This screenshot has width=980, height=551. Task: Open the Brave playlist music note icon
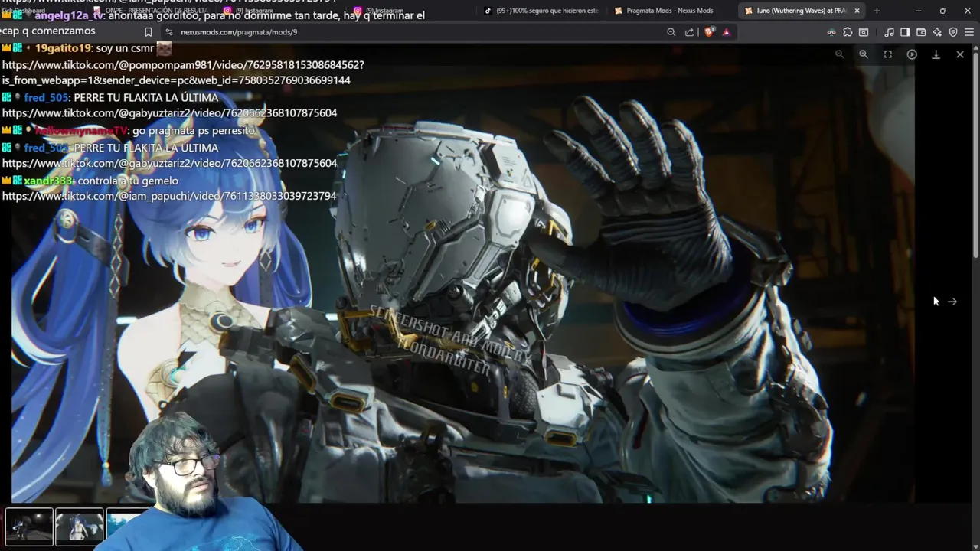pyautogui.click(x=889, y=32)
